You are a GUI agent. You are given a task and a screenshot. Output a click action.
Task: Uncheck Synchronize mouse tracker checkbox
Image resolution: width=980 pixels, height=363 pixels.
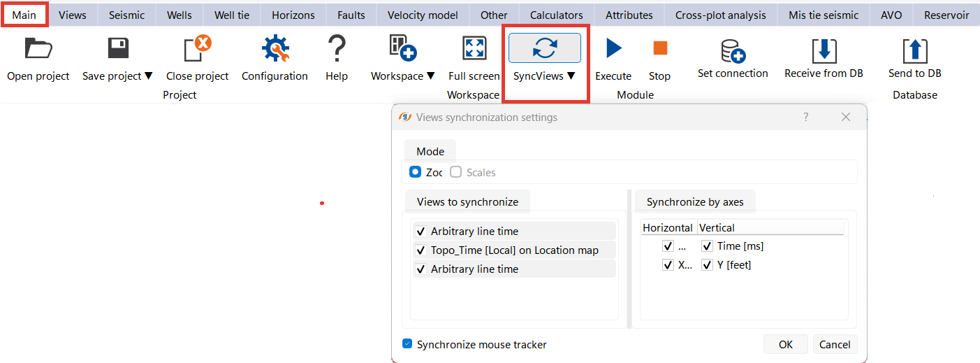[407, 344]
